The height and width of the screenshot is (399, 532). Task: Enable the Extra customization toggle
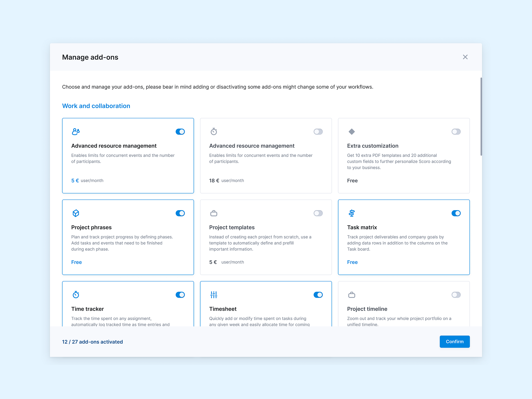(x=456, y=132)
